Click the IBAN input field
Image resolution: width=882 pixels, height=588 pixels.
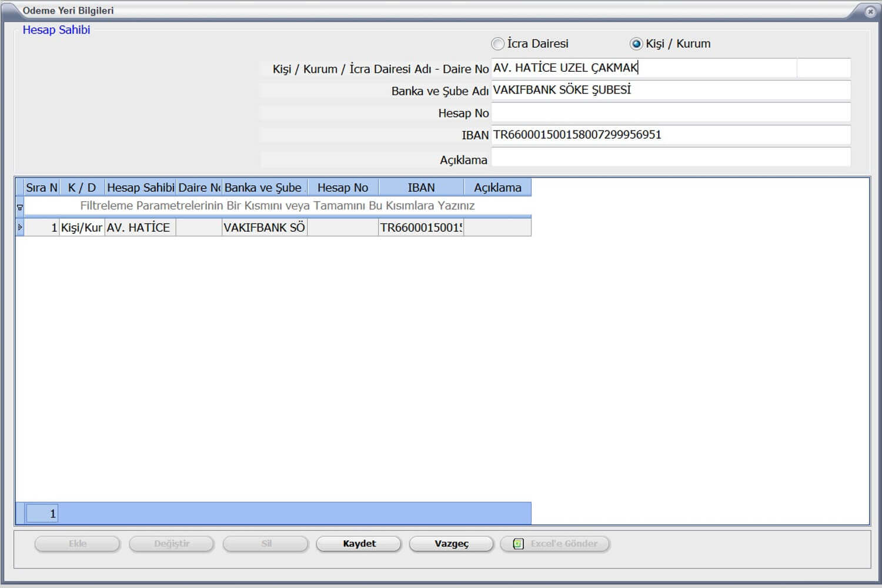[670, 135]
